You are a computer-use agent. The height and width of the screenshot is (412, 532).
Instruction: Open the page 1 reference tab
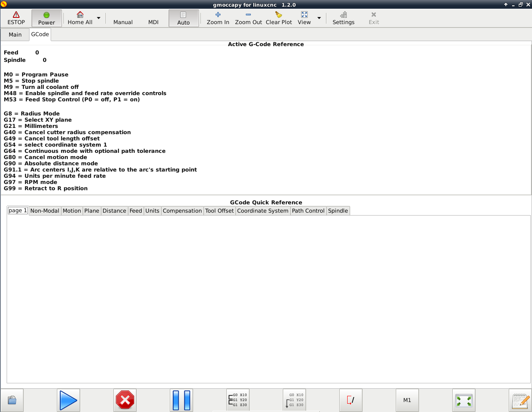[x=18, y=211]
